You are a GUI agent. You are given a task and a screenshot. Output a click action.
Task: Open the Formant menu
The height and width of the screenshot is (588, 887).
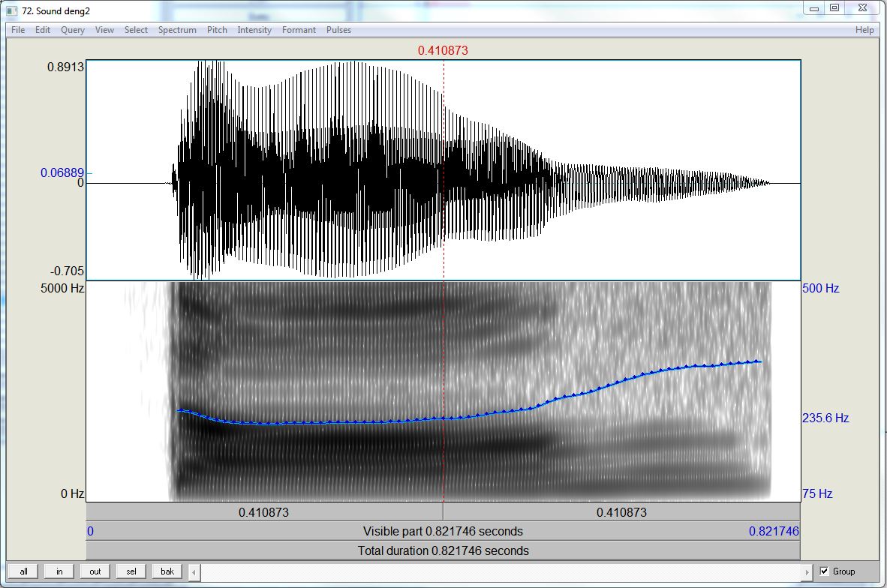pyautogui.click(x=299, y=30)
